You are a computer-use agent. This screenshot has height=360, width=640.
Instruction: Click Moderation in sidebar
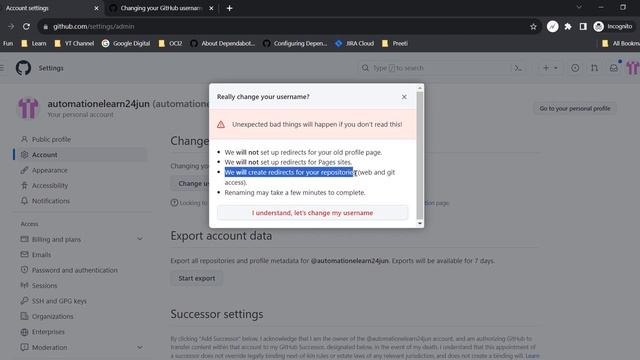click(x=44, y=347)
